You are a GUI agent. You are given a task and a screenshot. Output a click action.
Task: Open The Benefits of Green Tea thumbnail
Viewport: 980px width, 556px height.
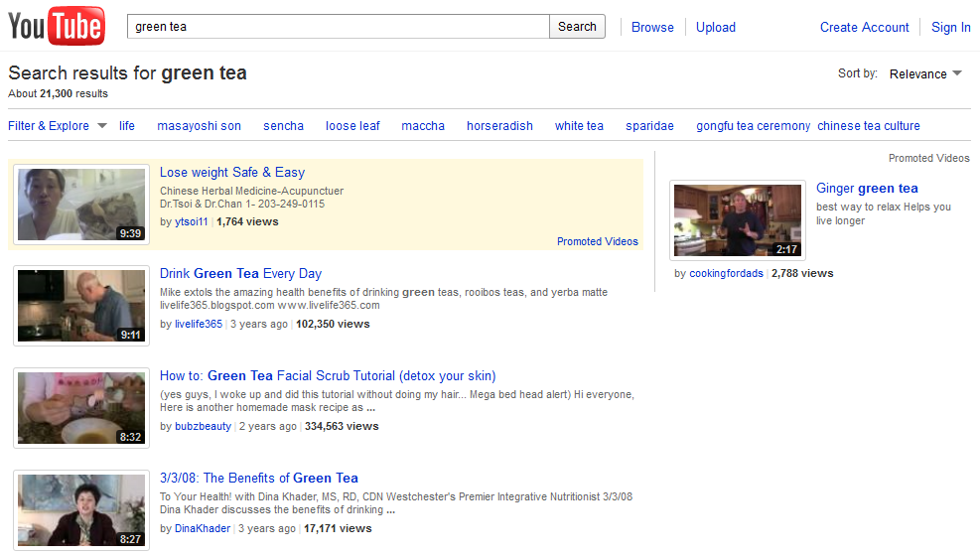(x=81, y=510)
